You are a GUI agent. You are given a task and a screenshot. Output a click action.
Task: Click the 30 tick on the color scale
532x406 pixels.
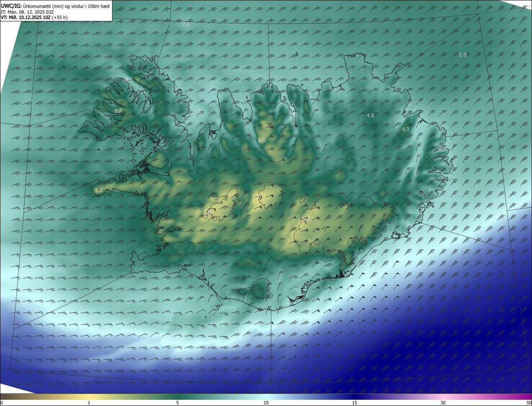coord(443,403)
